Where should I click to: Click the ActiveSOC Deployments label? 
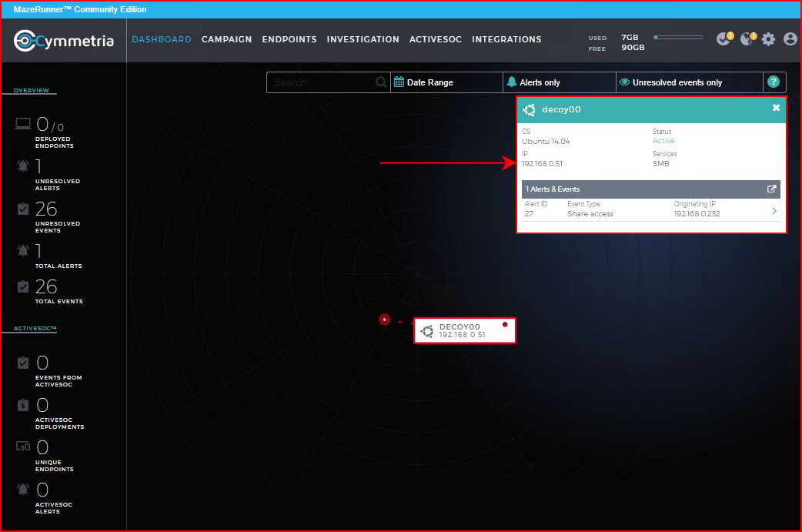coord(59,423)
